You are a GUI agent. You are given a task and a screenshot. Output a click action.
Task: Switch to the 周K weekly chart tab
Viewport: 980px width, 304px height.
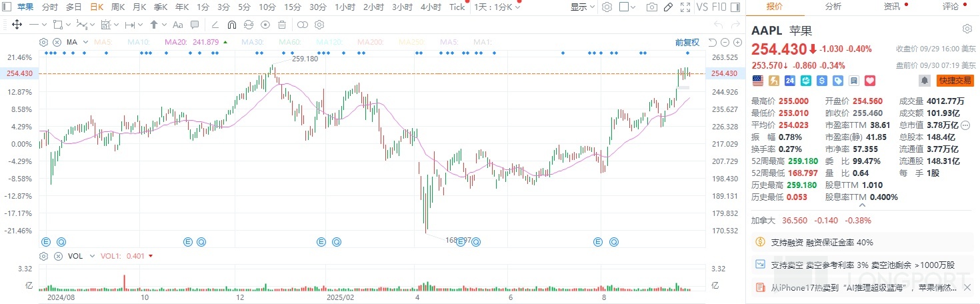click(118, 7)
